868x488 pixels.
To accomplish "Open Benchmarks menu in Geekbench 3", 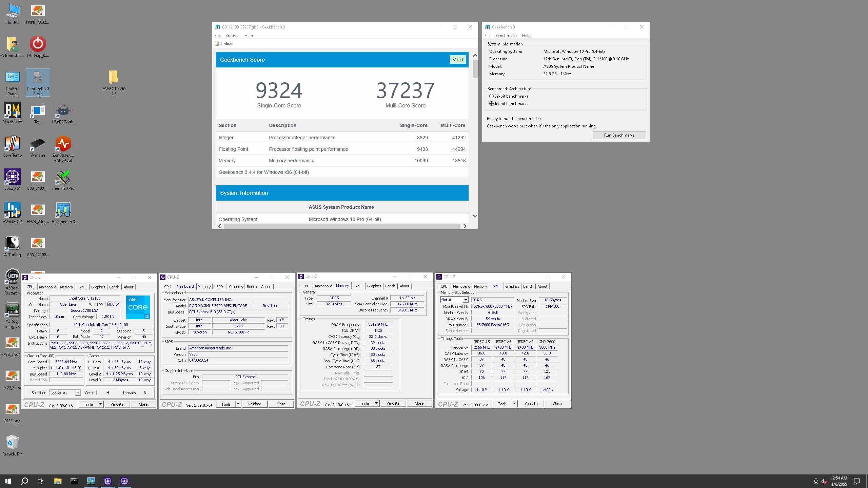I will pyautogui.click(x=506, y=36).
